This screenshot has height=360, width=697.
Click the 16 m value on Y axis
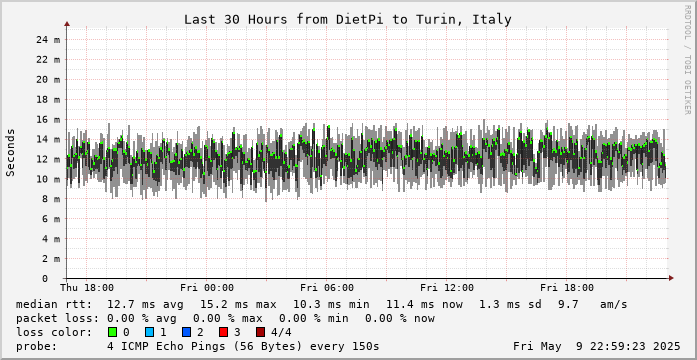pyautogui.click(x=48, y=120)
